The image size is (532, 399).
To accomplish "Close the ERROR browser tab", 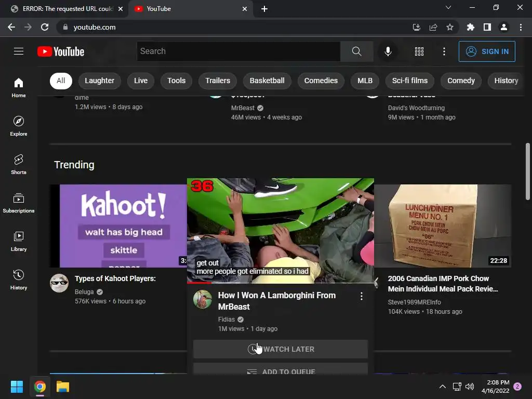I will click(x=121, y=9).
